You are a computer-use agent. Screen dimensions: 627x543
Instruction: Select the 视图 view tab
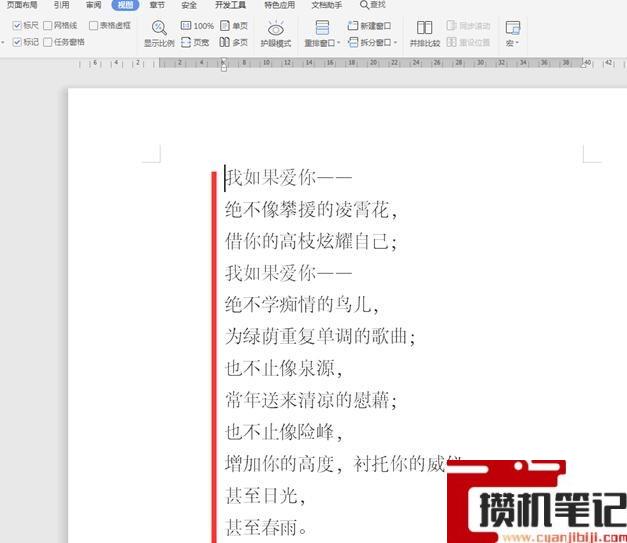click(125, 5)
